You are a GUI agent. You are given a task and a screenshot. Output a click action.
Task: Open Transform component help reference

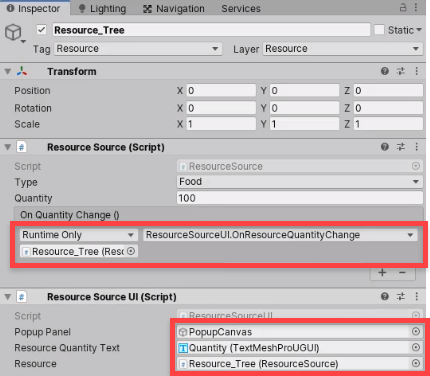point(385,71)
